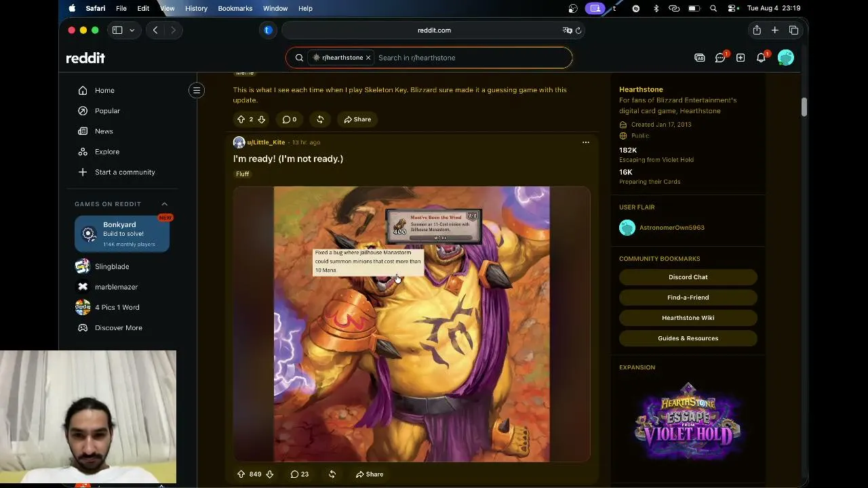The width and height of the screenshot is (868, 488).
Task: Click the user flair avatar for AstronomerOwn5963
Action: (627, 228)
